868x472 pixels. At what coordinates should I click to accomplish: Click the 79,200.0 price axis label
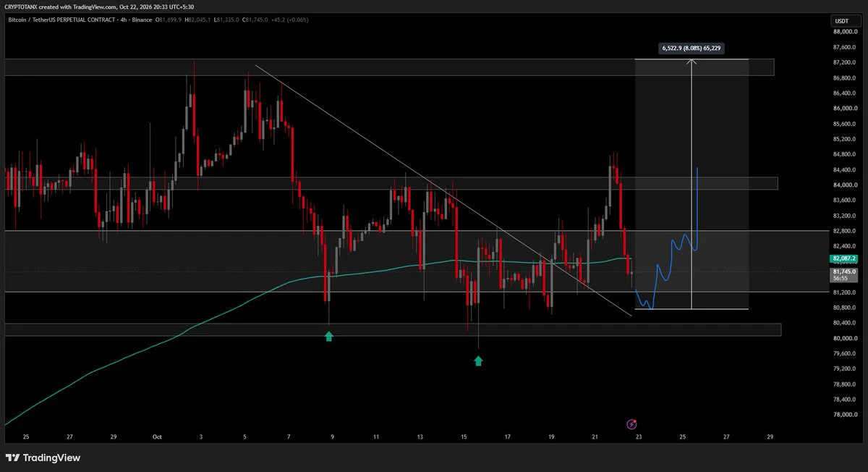coord(846,369)
